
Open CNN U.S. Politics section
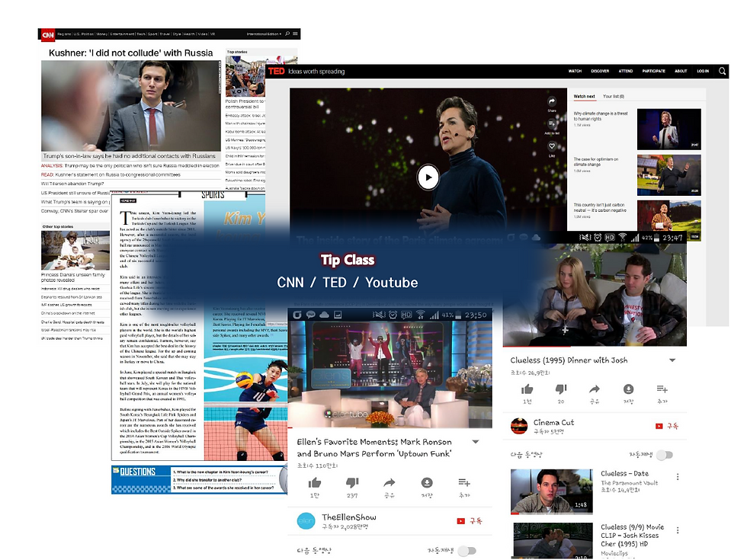click(x=83, y=34)
